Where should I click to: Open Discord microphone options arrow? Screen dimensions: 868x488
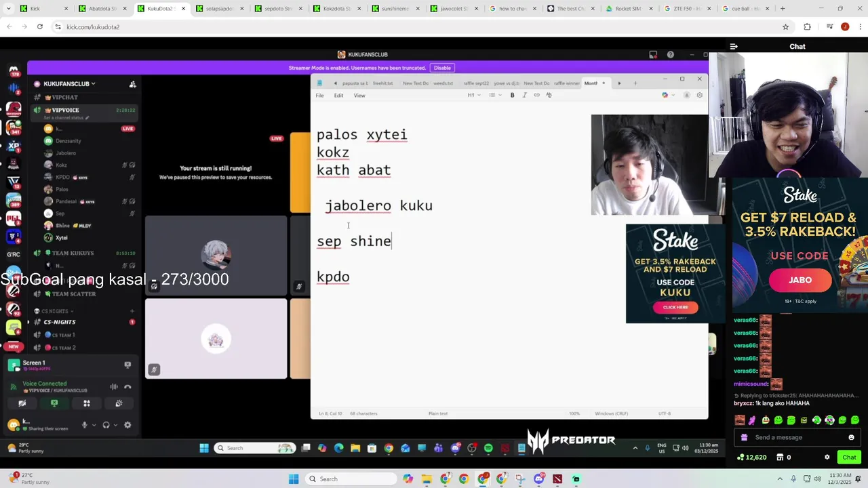pos(93,425)
